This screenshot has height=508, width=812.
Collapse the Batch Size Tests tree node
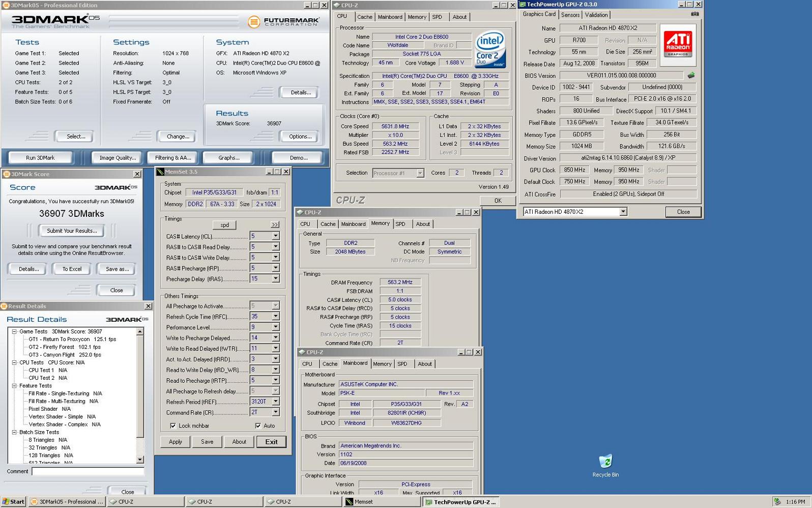(14, 433)
